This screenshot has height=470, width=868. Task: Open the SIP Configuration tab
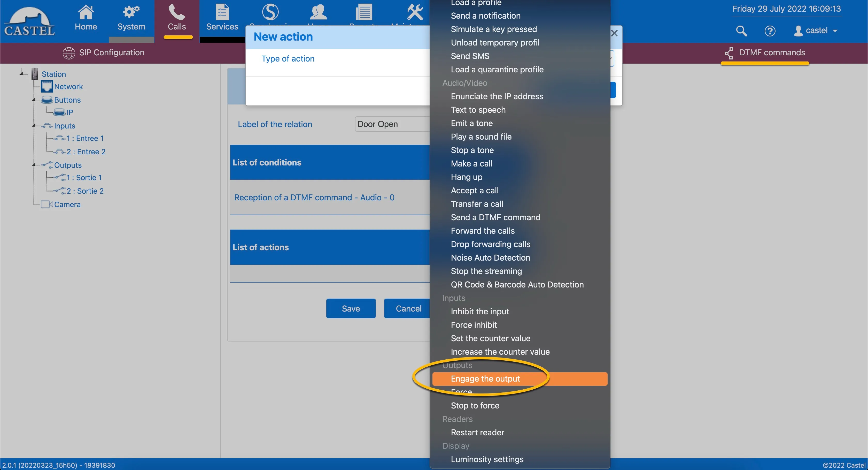103,52
